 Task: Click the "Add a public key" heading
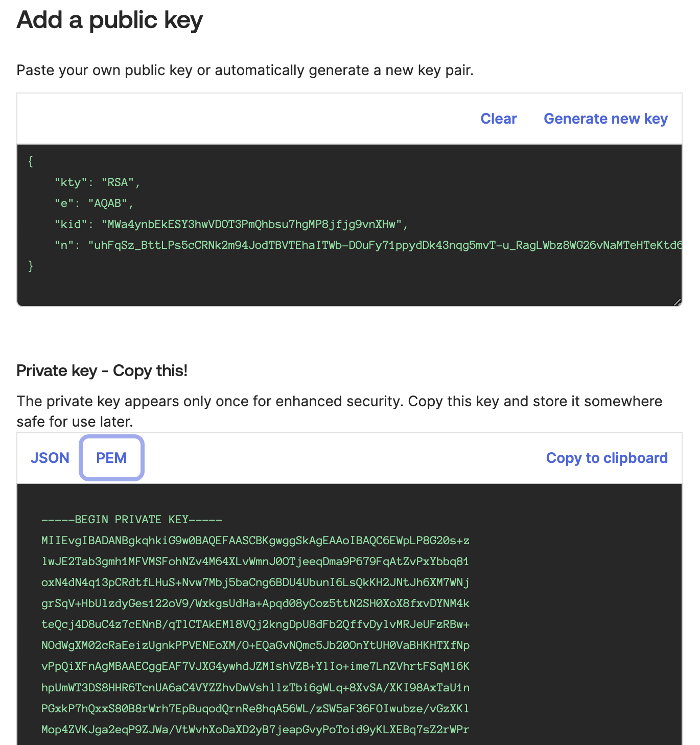point(110,20)
